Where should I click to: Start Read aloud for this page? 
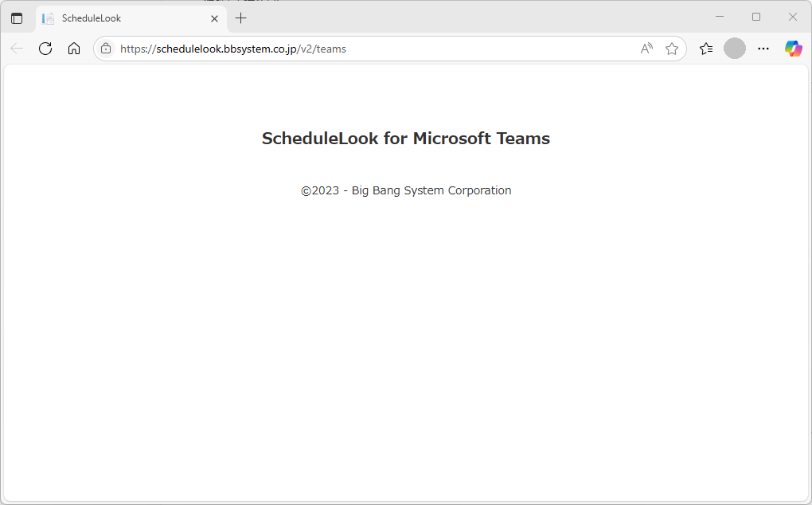646,49
